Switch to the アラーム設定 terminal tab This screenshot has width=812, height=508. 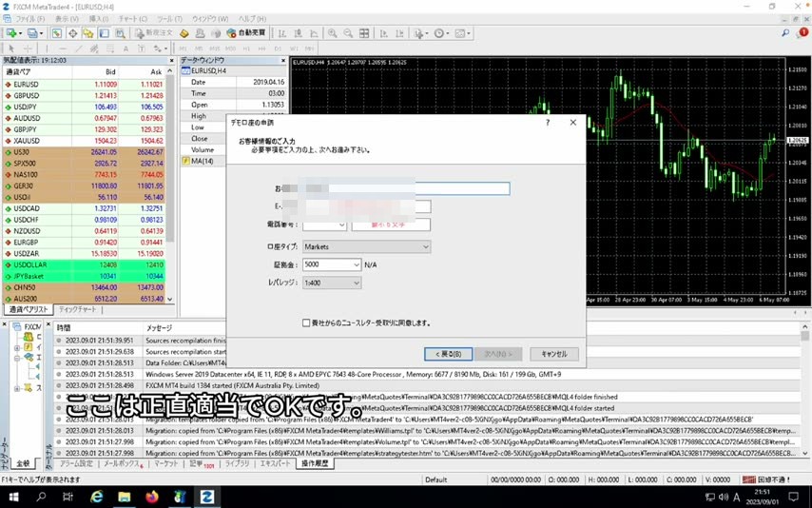76,463
